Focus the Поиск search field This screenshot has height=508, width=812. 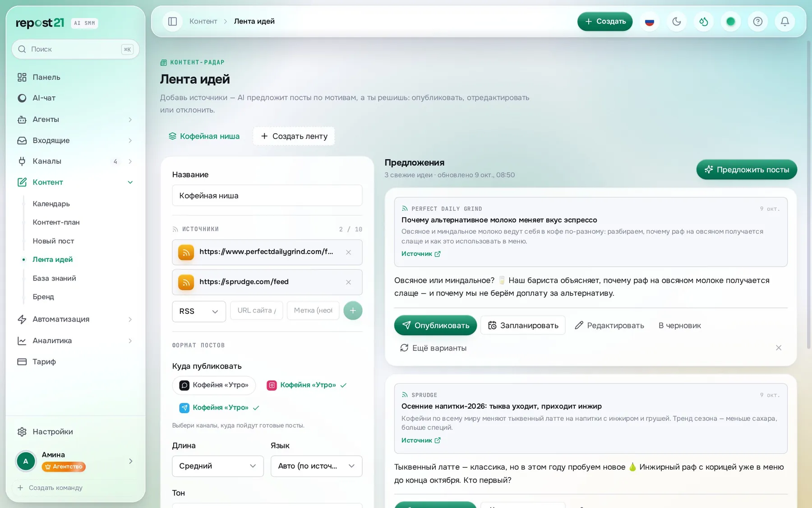(x=75, y=49)
